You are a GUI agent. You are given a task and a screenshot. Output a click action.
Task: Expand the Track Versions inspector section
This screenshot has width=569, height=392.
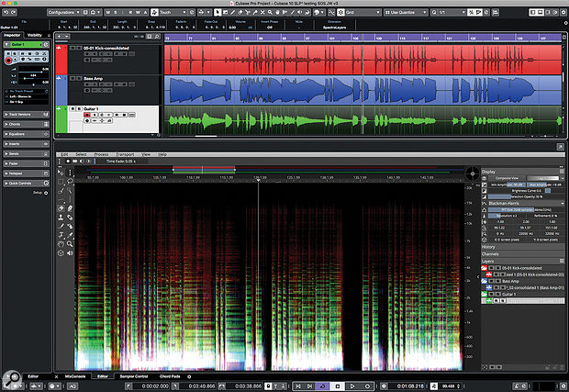(27, 115)
